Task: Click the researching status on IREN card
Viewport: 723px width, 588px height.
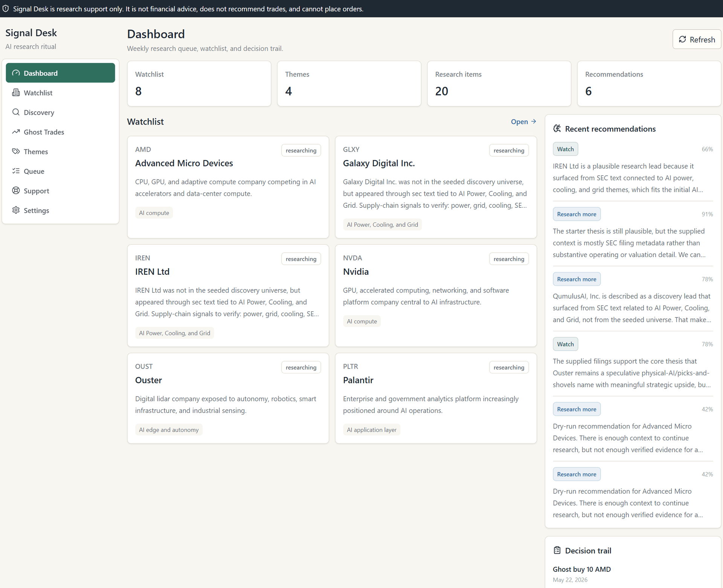Action: [301, 259]
